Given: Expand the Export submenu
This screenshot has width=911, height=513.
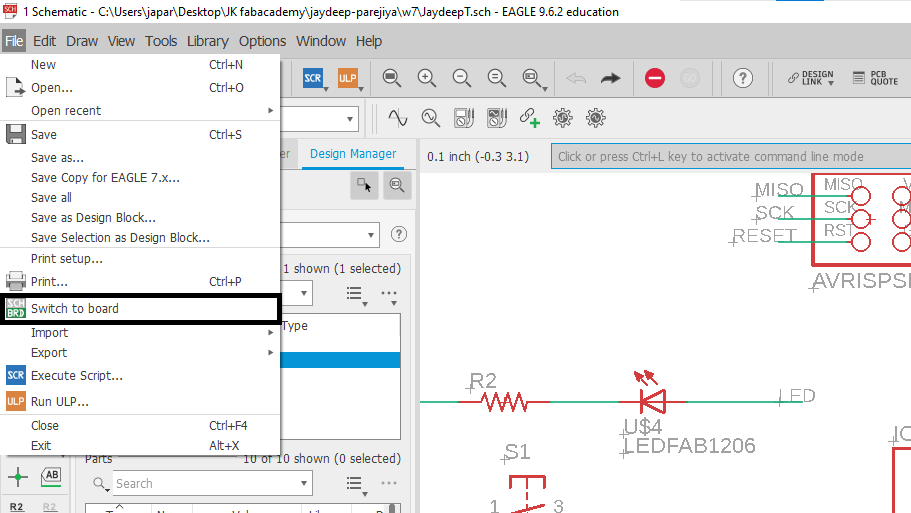Looking at the screenshot, I should (x=140, y=353).
